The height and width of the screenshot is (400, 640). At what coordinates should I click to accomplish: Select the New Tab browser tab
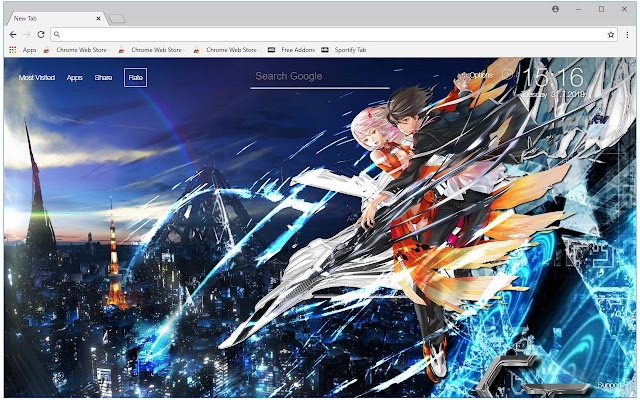coord(56,18)
